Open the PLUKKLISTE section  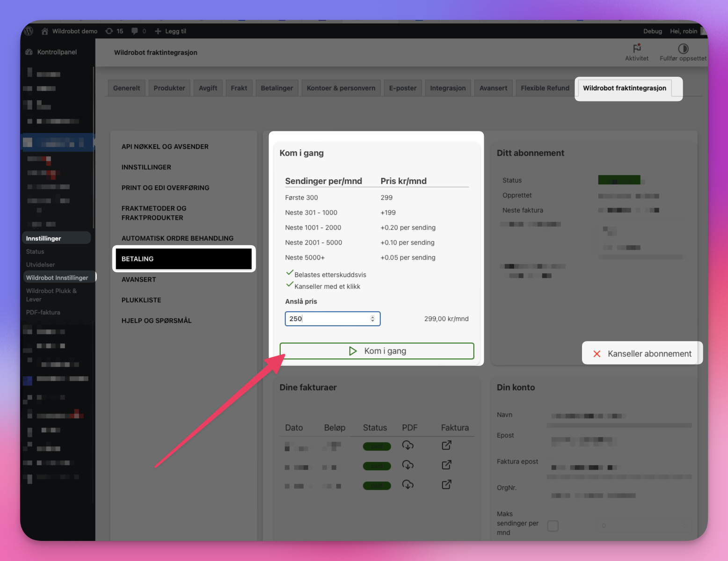141,300
